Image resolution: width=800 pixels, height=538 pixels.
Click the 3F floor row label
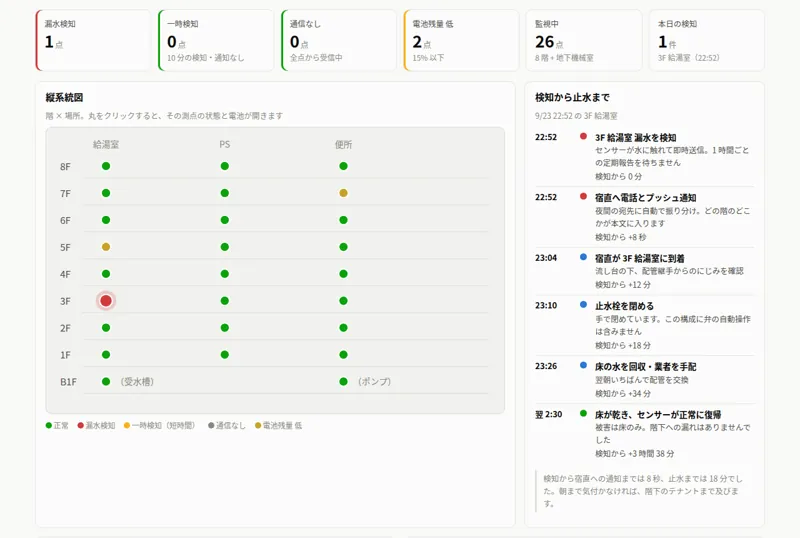(65, 301)
